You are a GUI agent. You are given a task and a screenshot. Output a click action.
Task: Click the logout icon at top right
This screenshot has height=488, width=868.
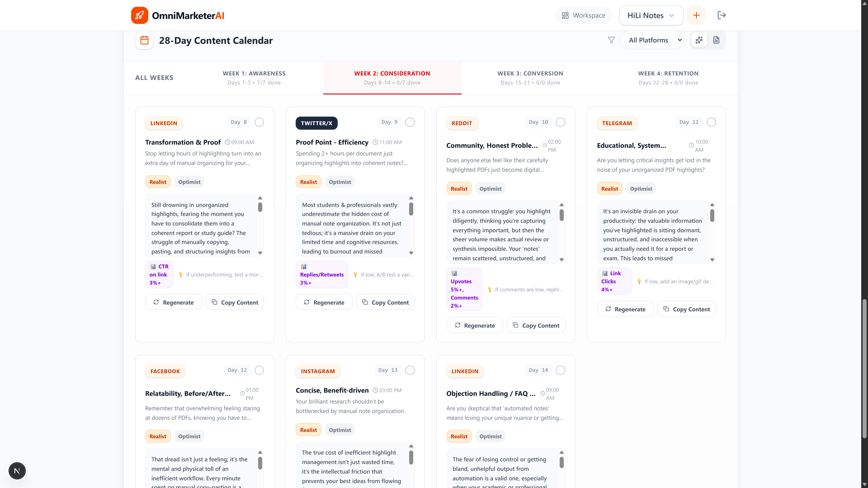click(x=722, y=15)
